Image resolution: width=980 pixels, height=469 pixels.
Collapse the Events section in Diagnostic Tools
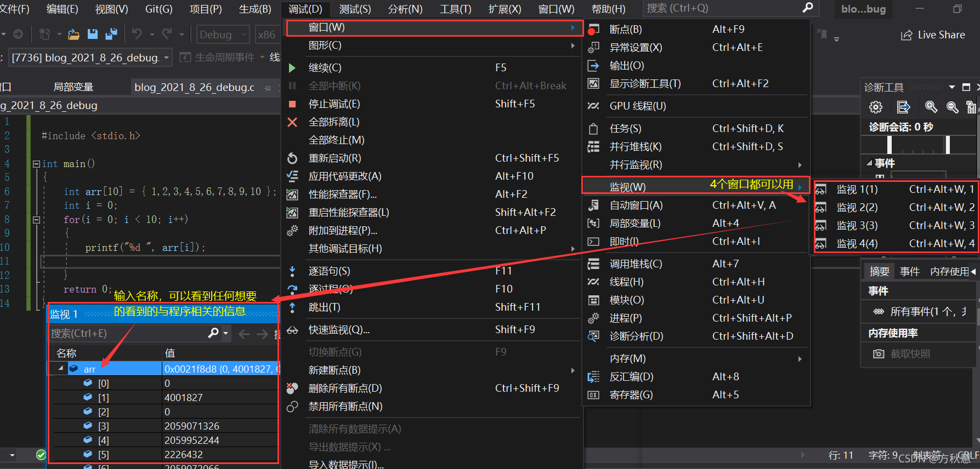coord(869,163)
